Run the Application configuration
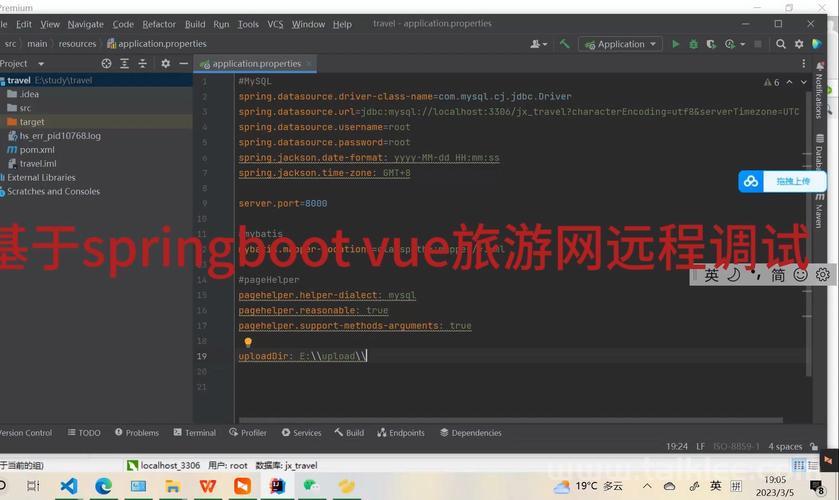The height and width of the screenshot is (500, 839). (x=676, y=44)
